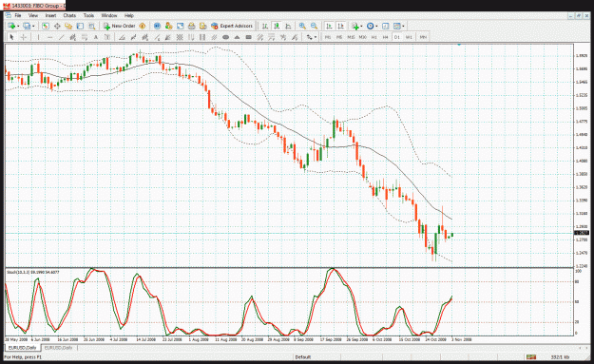The width and height of the screenshot is (594, 364).
Task: Select the Trendline drawing tool
Action: click(x=62, y=37)
